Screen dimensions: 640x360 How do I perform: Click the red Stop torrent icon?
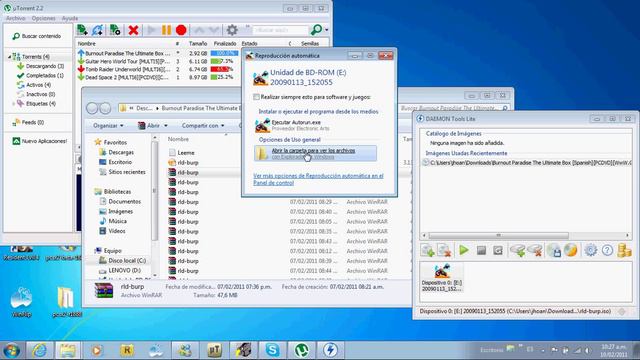[181, 30]
